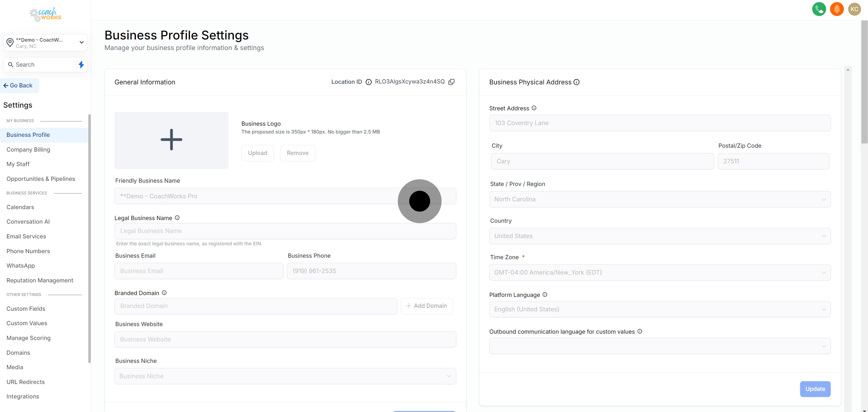
Task: Click the KC profile avatar
Action: (855, 9)
